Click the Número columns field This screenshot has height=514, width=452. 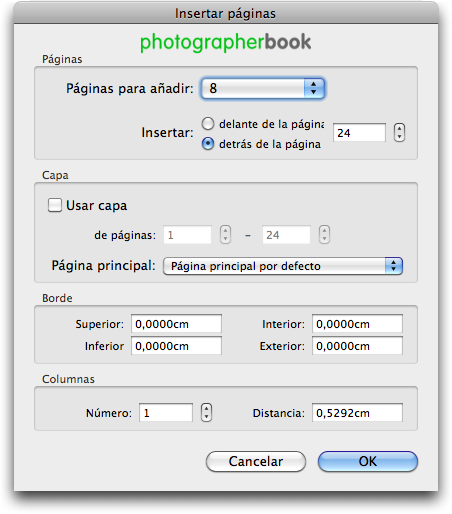point(166,413)
